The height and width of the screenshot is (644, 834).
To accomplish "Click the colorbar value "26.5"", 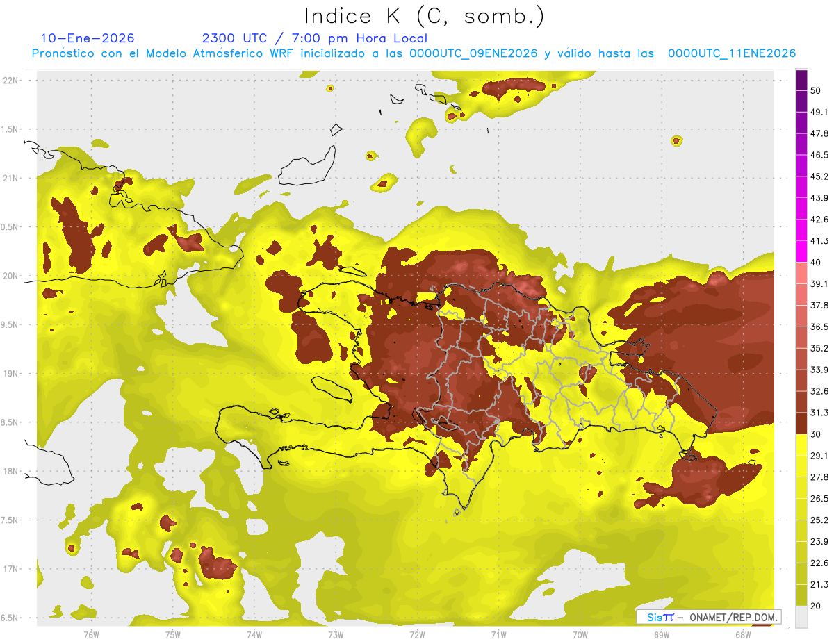I will pyautogui.click(x=819, y=499).
